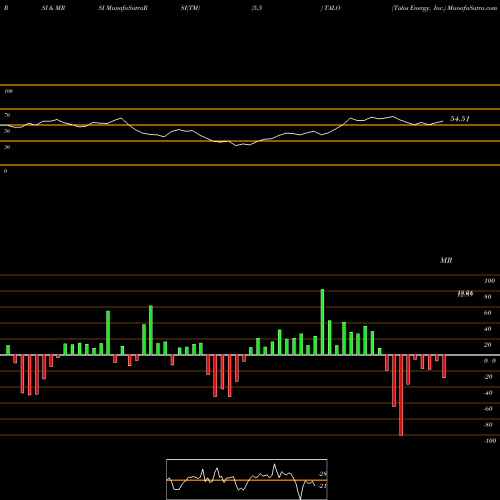Click the -100 axis label of the MR scale
Viewport: 500px width, 500px height.
[490, 441]
